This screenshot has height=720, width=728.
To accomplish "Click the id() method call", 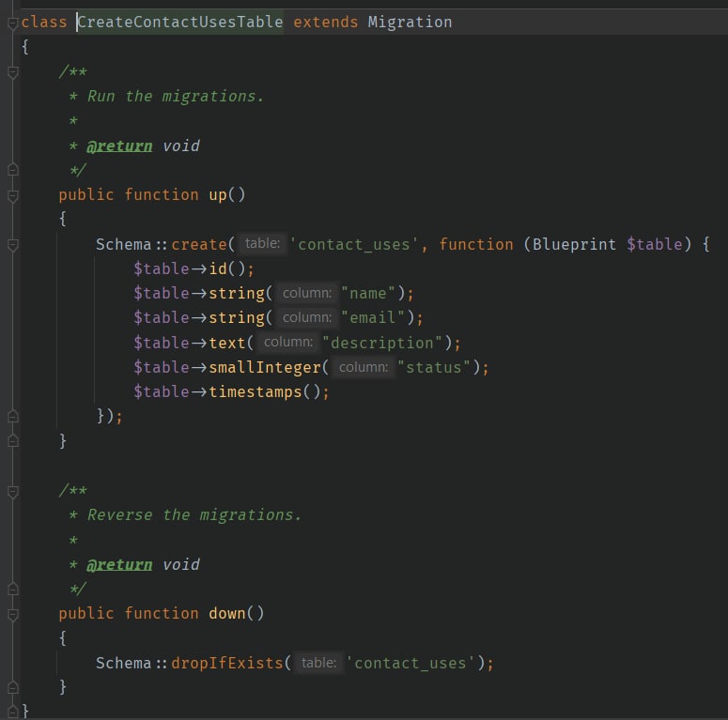I will click(226, 269).
